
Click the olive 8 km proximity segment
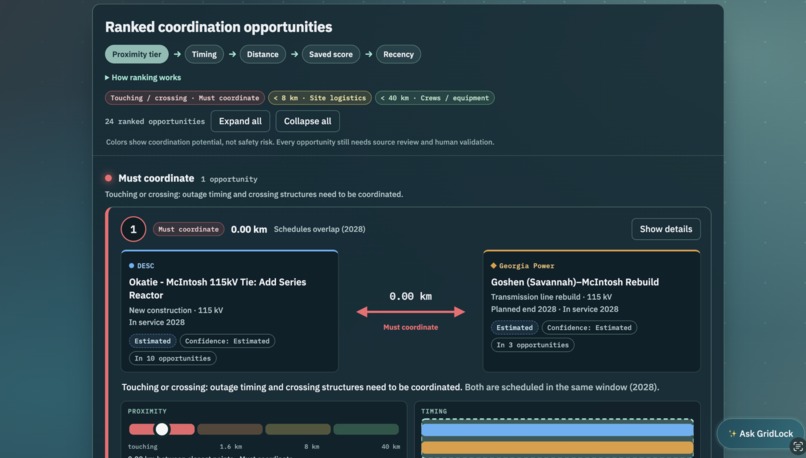(298, 429)
